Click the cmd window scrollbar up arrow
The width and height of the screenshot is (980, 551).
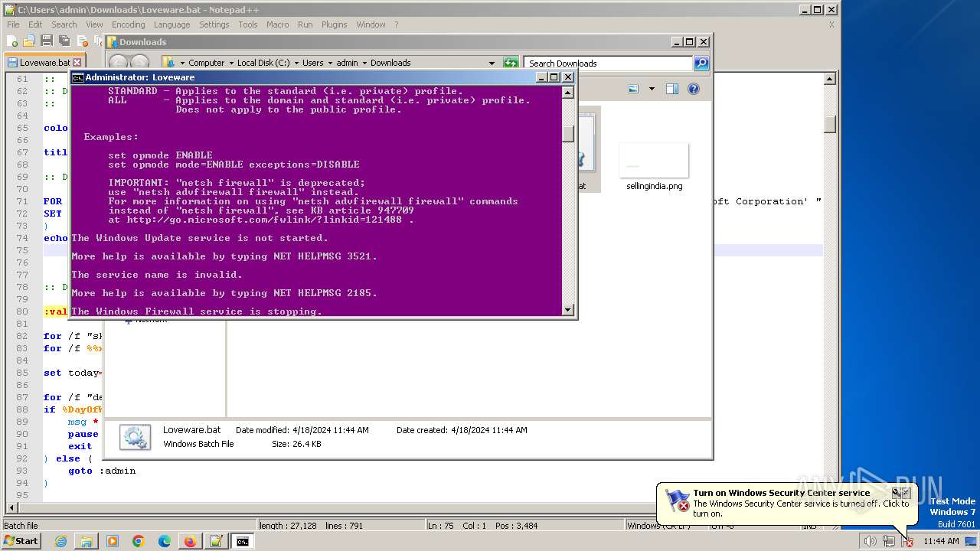click(x=568, y=93)
